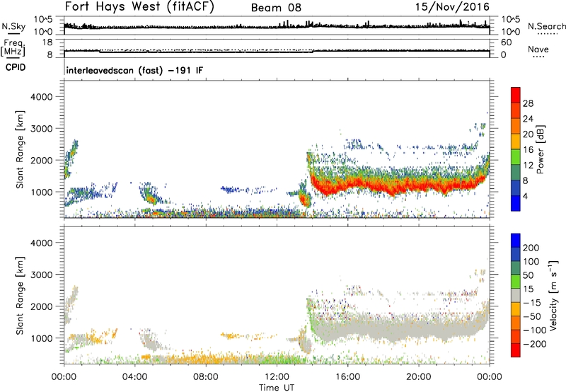Viewport: 566px width, 392px height.
Task: Click the '60' Nave axis tick label
Action: pos(506,42)
